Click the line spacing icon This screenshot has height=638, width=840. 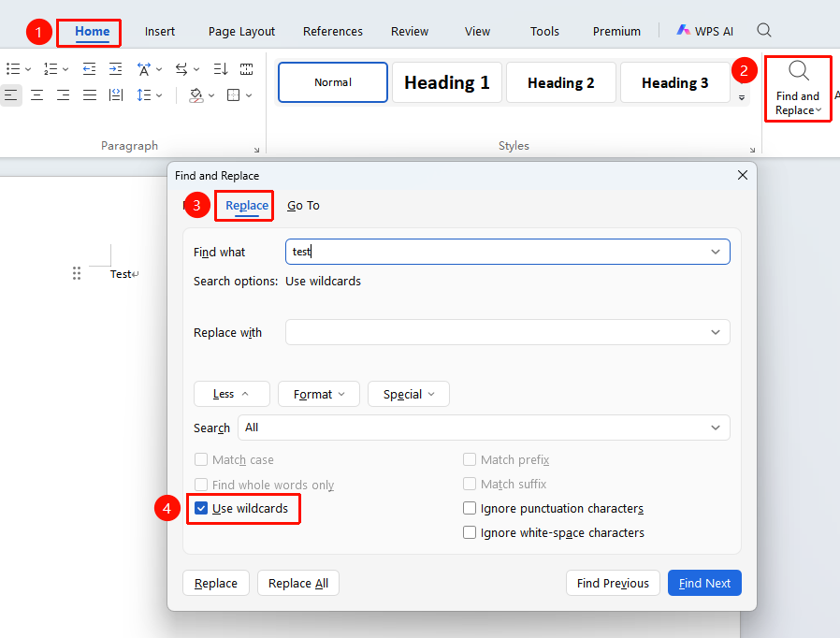143,95
